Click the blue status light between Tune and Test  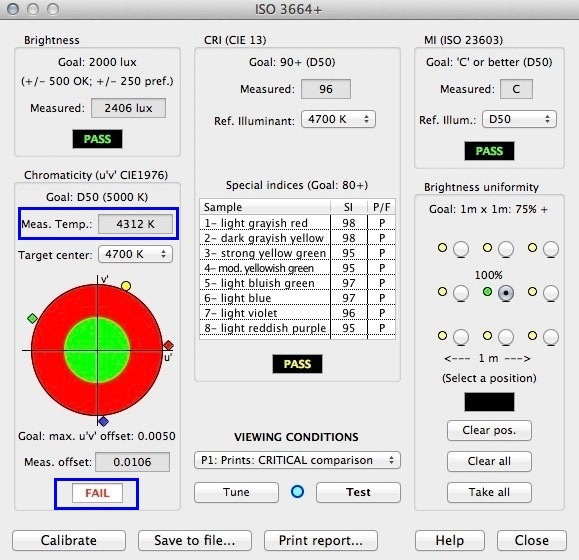tap(297, 492)
